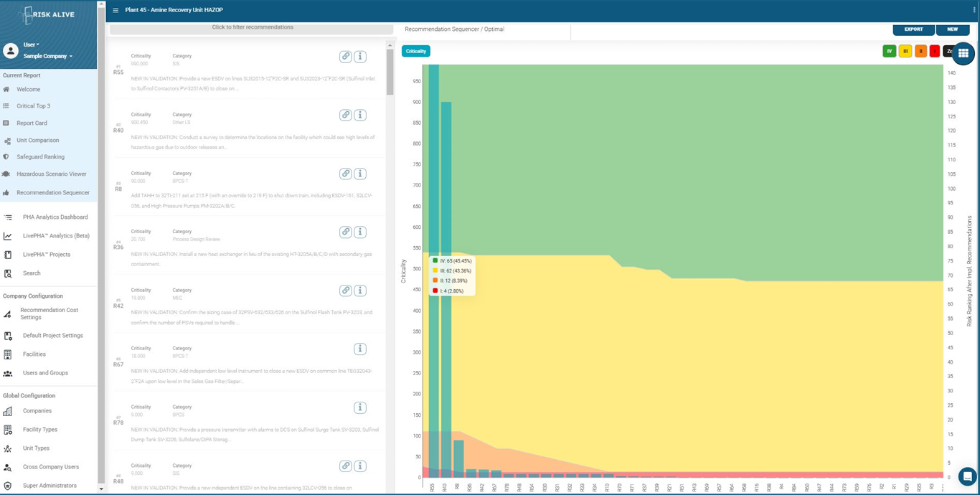Viewport: 980px width, 495px height.
Task: Open the link icon for recommendation R8
Action: pos(345,174)
